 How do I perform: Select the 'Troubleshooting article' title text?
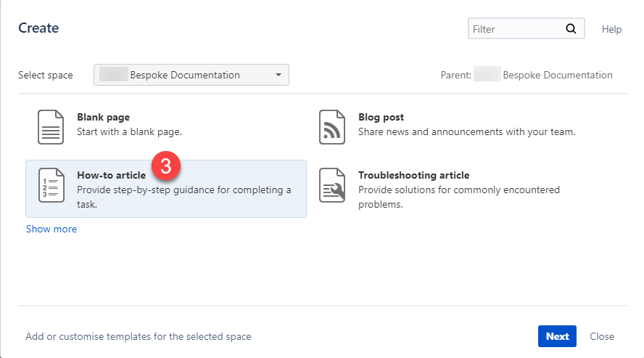pos(413,175)
